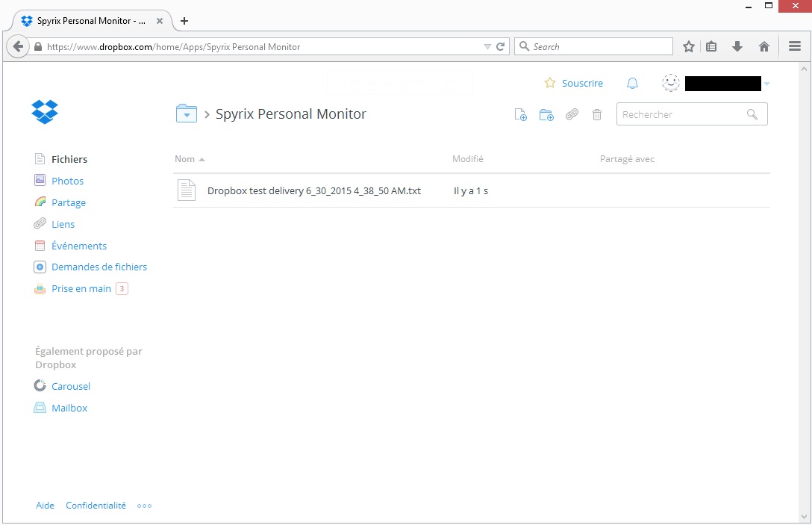Click the Fichiers page icon in the sidebar

pos(40,158)
